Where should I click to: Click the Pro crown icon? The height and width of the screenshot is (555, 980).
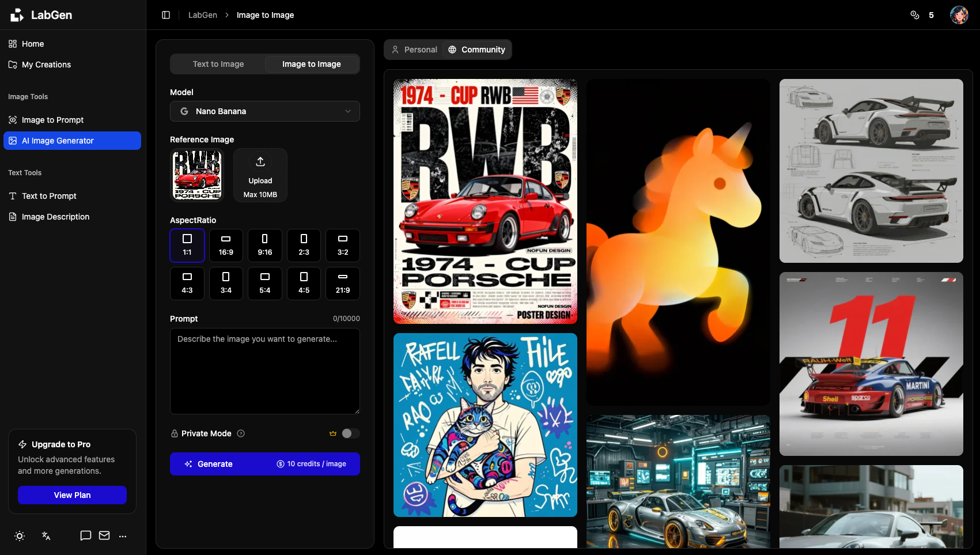pos(333,433)
